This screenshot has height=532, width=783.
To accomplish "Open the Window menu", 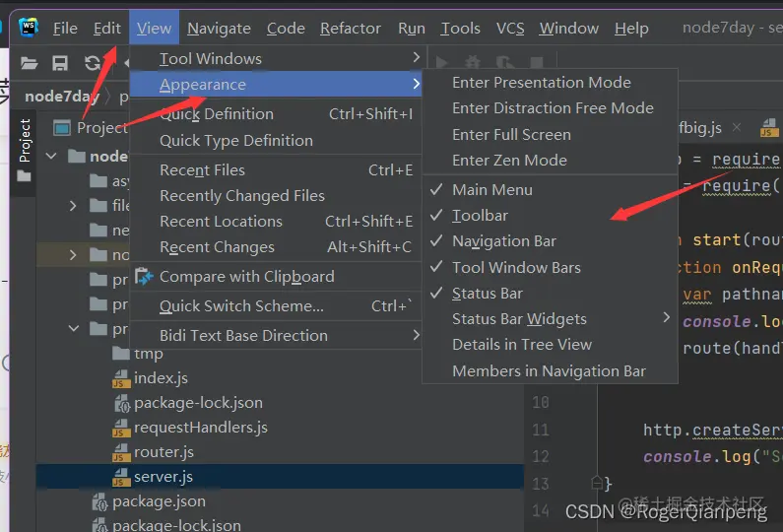I will (x=568, y=29).
